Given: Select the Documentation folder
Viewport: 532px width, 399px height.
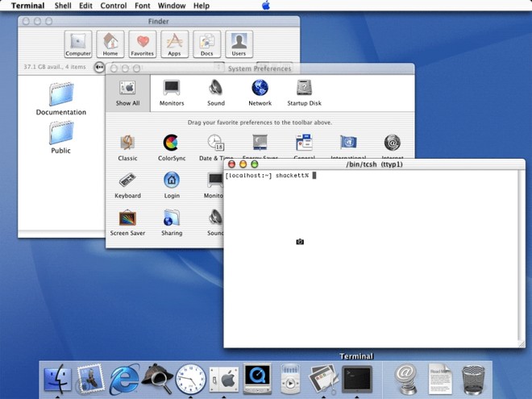Looking at the screenshot, I should point(61,98).
